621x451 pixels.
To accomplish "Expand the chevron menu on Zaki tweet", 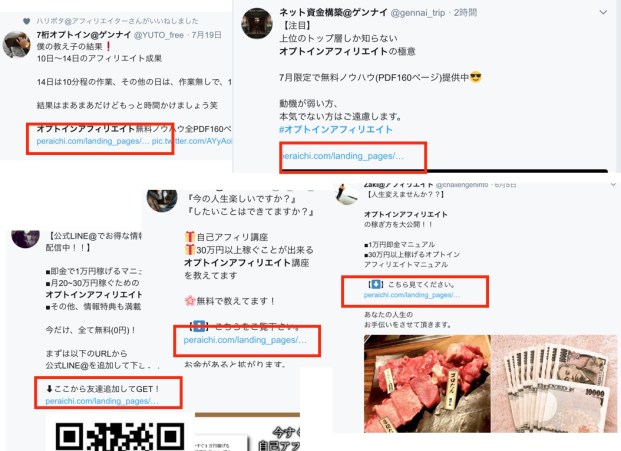I will (x=613, y=185).
